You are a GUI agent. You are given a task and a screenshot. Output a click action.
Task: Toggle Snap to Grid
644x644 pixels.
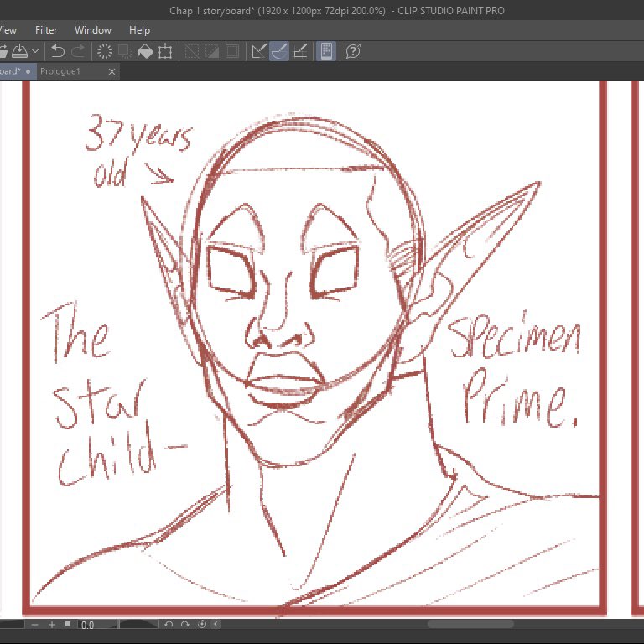(300, 51)
